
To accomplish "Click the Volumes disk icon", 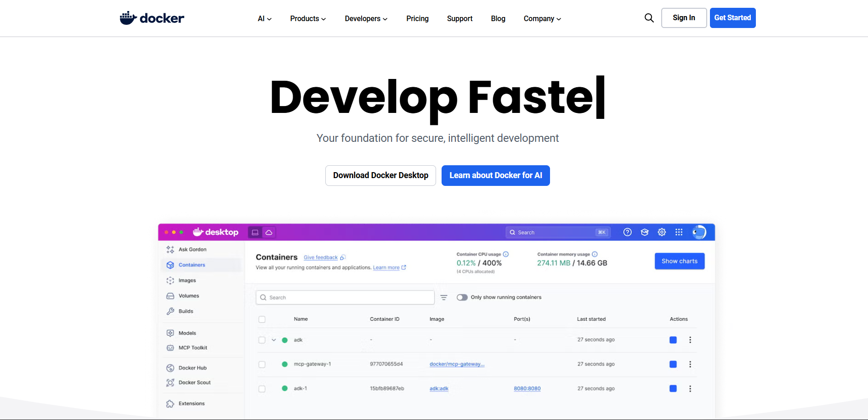I will click(x=170, y=296).
